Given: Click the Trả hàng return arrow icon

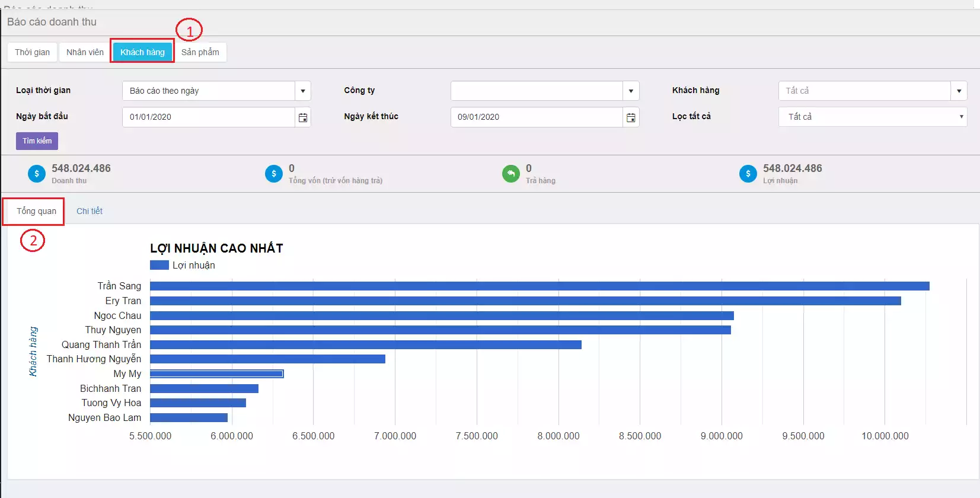Looking at the screenshot, I should click(x=511, y=174).
